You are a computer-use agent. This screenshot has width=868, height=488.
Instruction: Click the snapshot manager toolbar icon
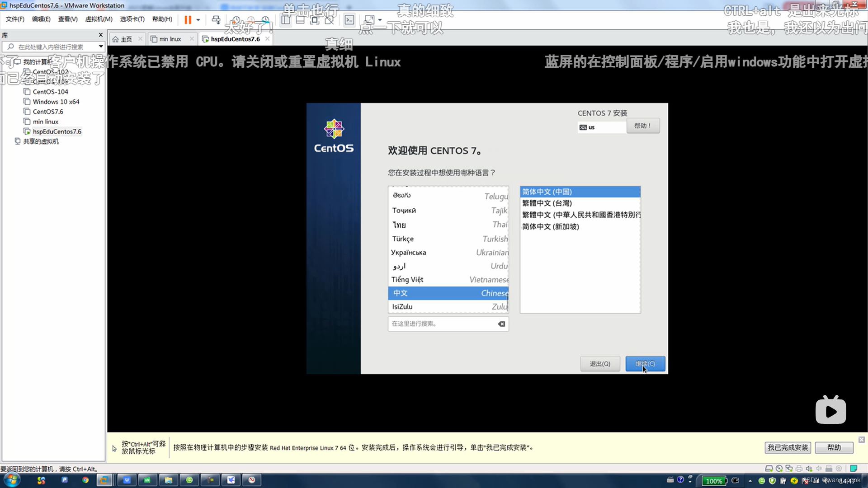pyautogui.click(x=265, y=20)
